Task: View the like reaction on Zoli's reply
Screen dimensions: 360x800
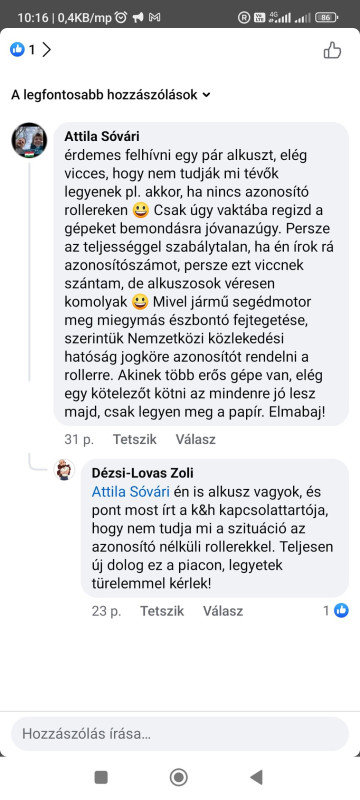Action: tap(336, 610)
